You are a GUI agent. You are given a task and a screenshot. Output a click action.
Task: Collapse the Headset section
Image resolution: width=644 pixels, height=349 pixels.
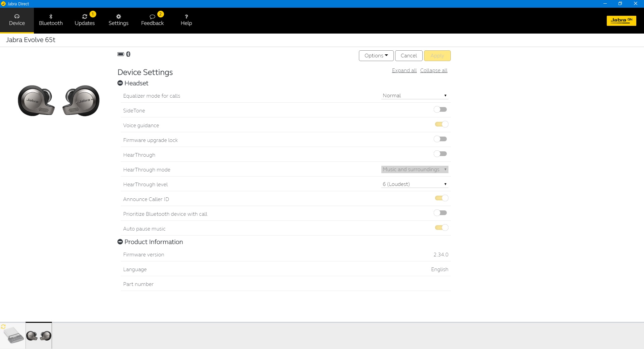120,83
